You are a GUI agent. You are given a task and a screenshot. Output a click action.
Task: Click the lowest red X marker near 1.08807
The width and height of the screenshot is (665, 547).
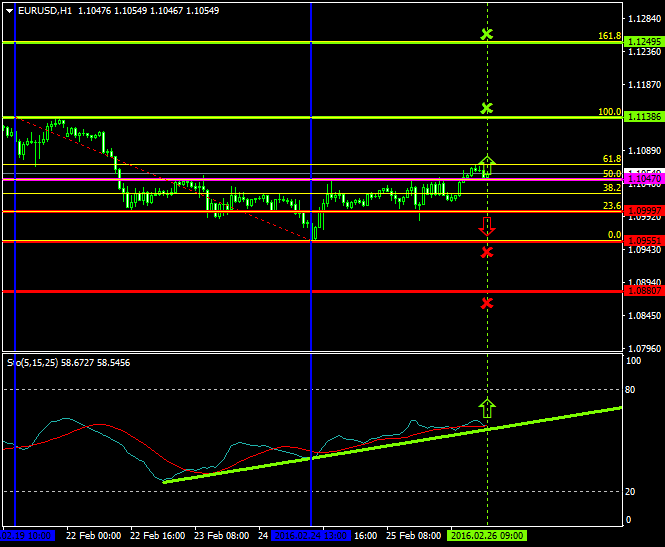[x=486, y=303]
